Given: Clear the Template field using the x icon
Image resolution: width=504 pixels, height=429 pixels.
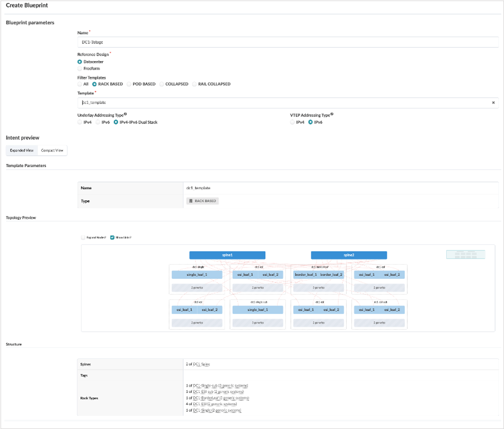Looking at the screenshot, I should pyautogui.click(x=493, y=103).
